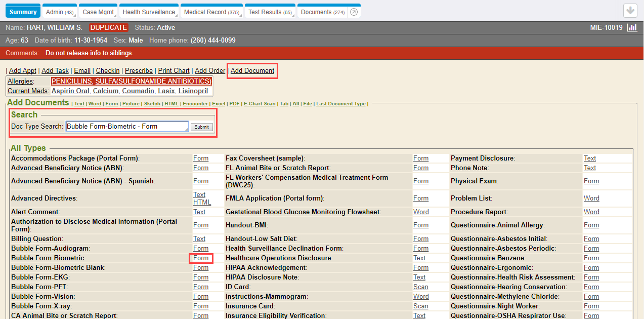This screenshot has width=644, height=319.
Task: Click inside the Doc Type Search field
Action: (x=126, y=126)
